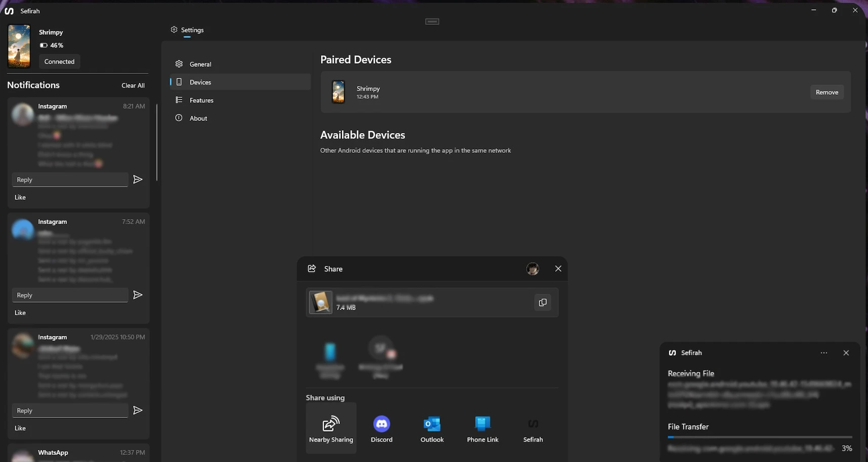
Task: Click the 7.4 MB file thumbnail
Action: [x=321, y=302]
